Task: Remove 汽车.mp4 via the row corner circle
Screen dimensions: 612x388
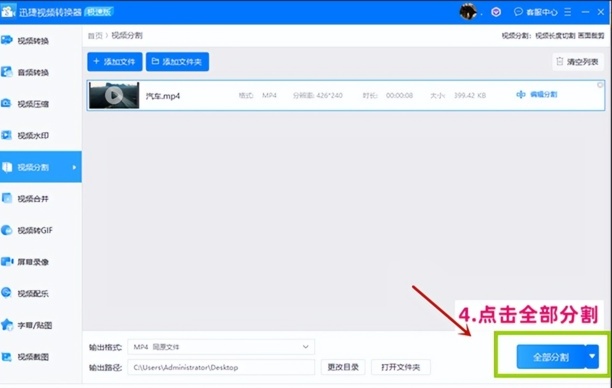Action: coord(600,85)
